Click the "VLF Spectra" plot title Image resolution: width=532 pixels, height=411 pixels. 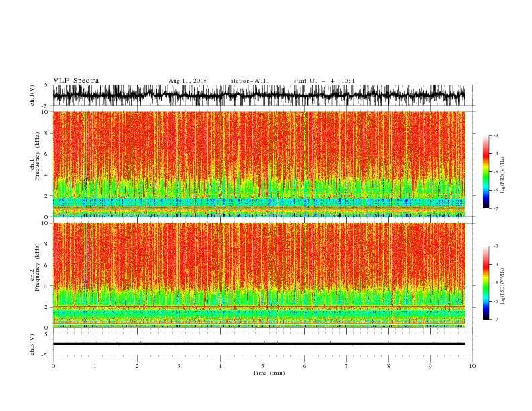[x=76, y=81]
